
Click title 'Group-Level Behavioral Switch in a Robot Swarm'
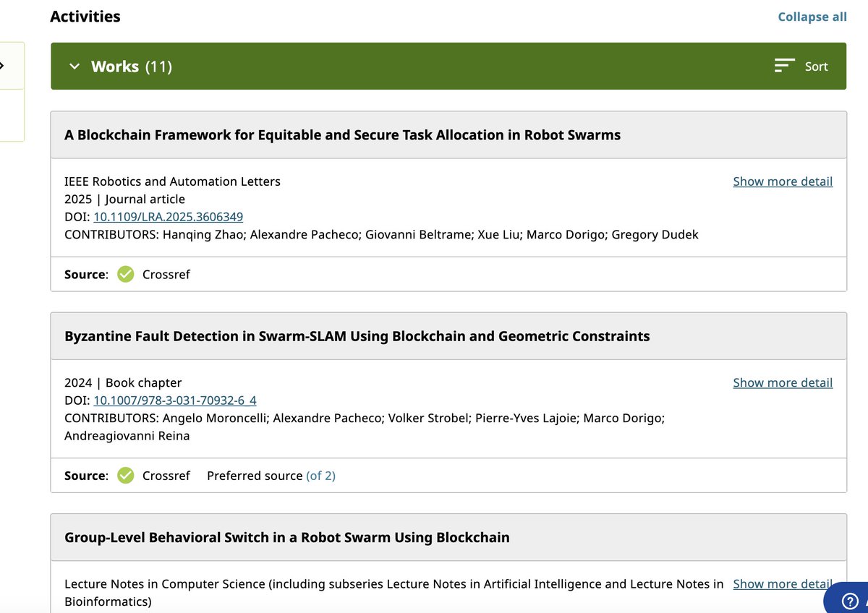click(287, 537)
